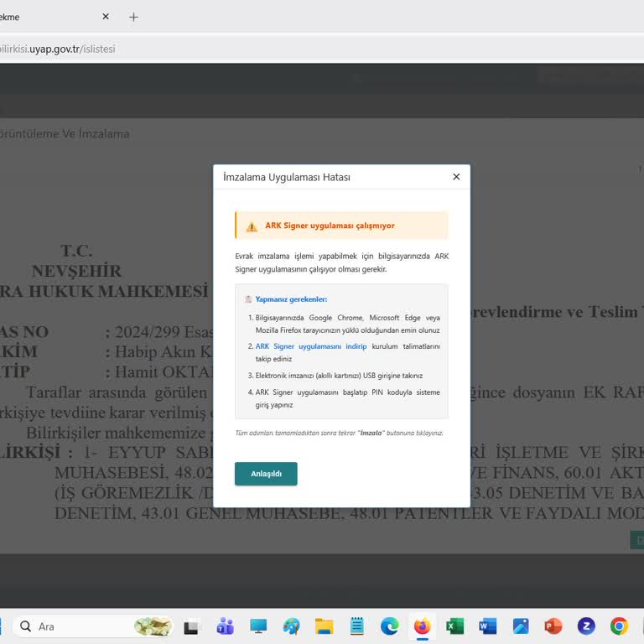Click the Anlaşıldı button
The height and width of the screenshot is (644, 644).
[266, 474]
